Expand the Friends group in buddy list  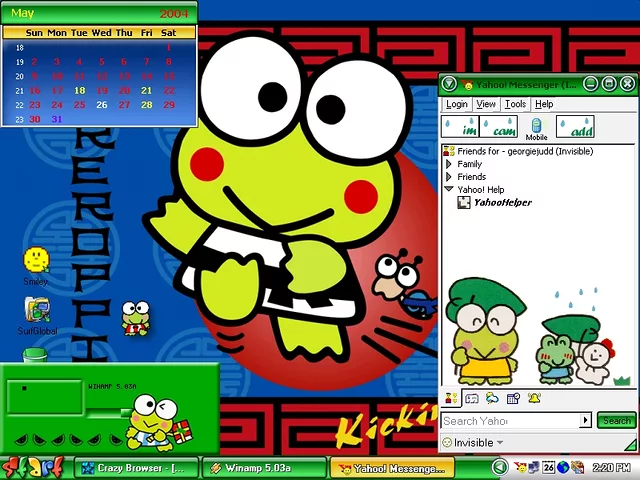click(x=449, y=177)
